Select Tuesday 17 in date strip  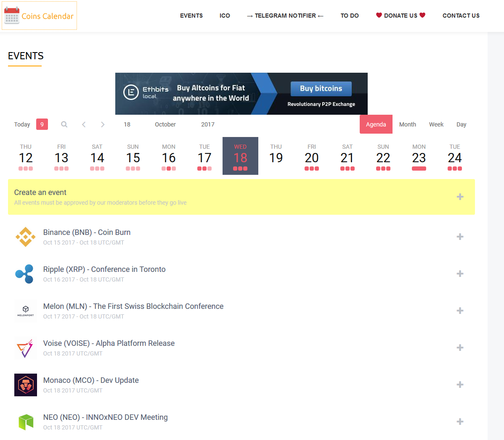(204, 156)
